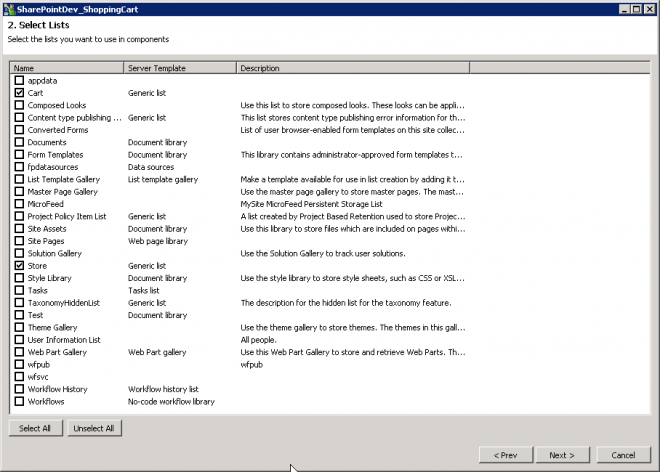Image resolution: width=660 pixels, height=472 pixels.
Task: Enable the List Template Gallery checkbox
Action: [x=19, y=179]
